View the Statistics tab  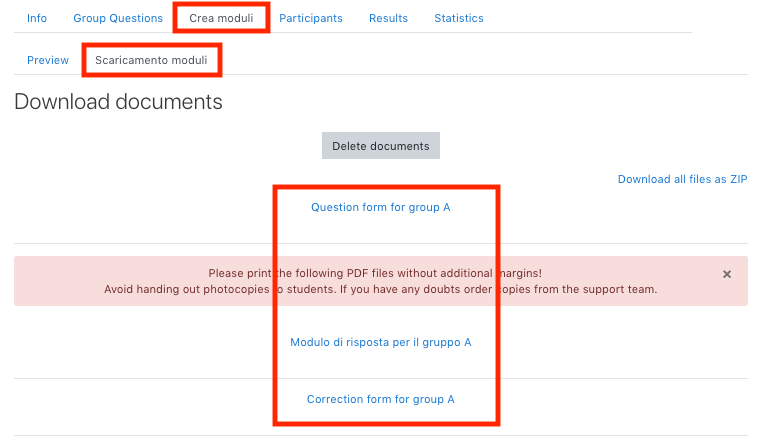(459, 18)
